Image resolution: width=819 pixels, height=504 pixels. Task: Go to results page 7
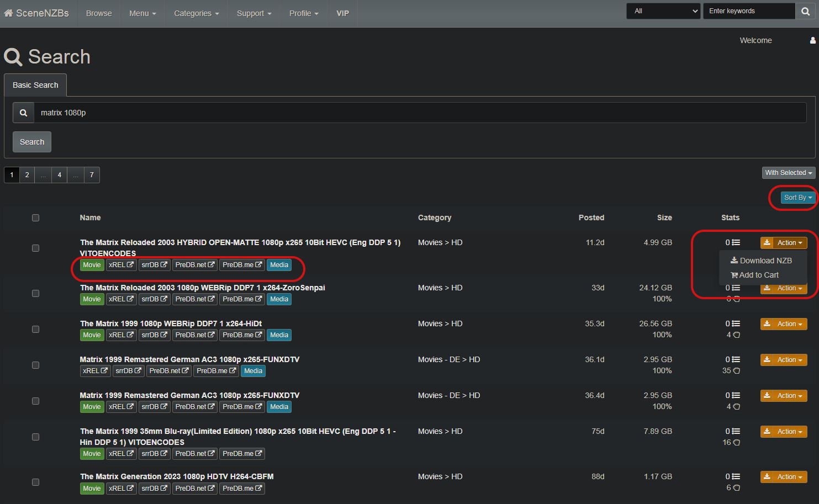coord(92,175)
